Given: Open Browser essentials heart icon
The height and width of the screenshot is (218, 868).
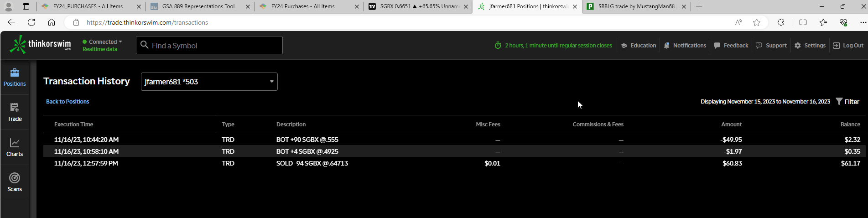Looking at the screenshot, I should tap(843, 22).
